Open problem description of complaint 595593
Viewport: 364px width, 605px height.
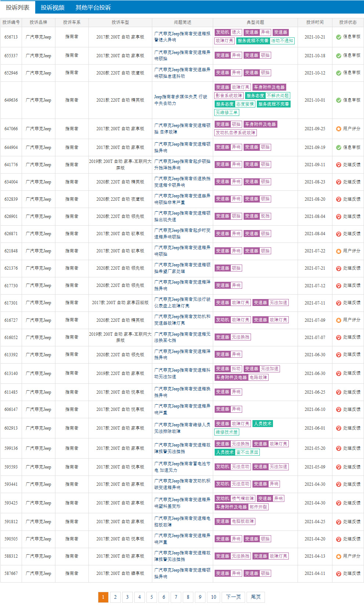coord(182,467)
